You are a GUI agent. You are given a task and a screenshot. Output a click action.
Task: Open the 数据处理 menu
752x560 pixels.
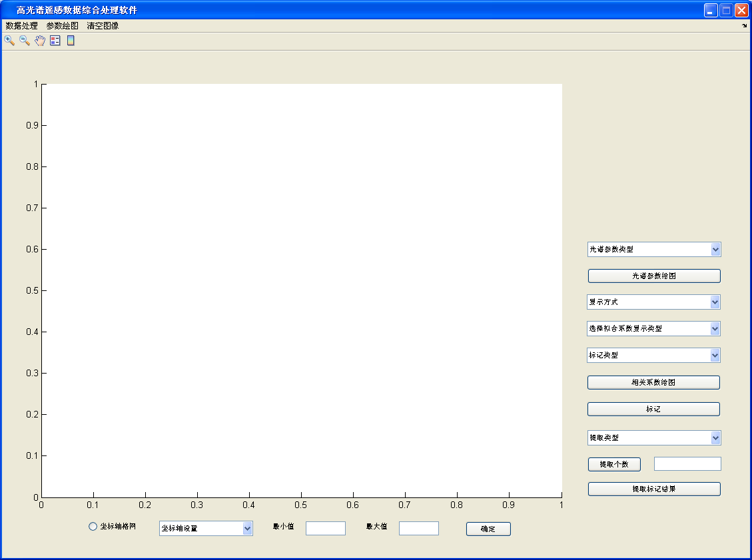21,26
